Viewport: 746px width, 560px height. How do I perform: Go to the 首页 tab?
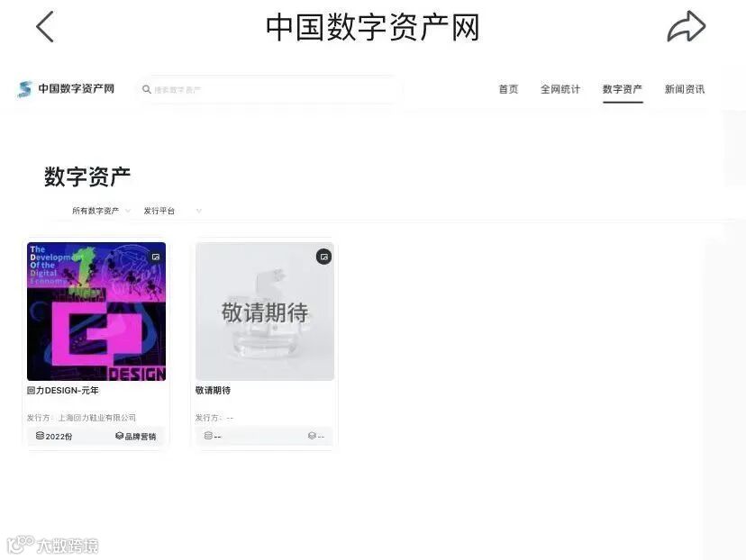tap(508, 89)
